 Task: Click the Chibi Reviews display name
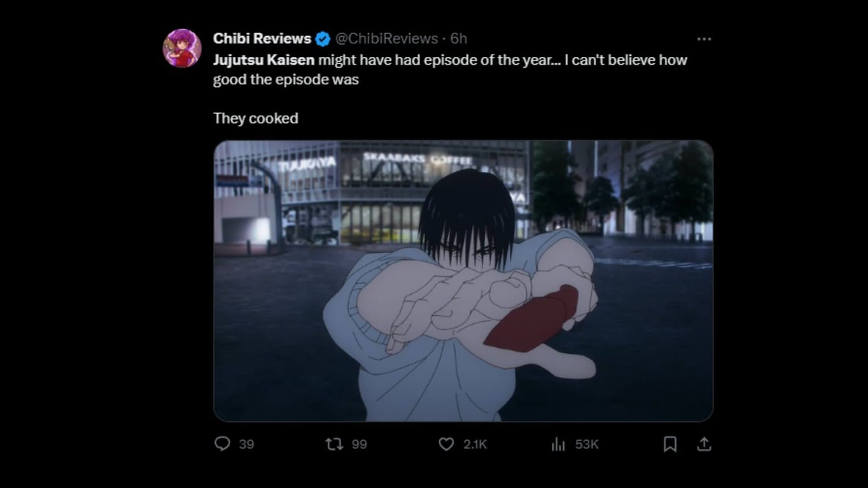pos(262,39)
